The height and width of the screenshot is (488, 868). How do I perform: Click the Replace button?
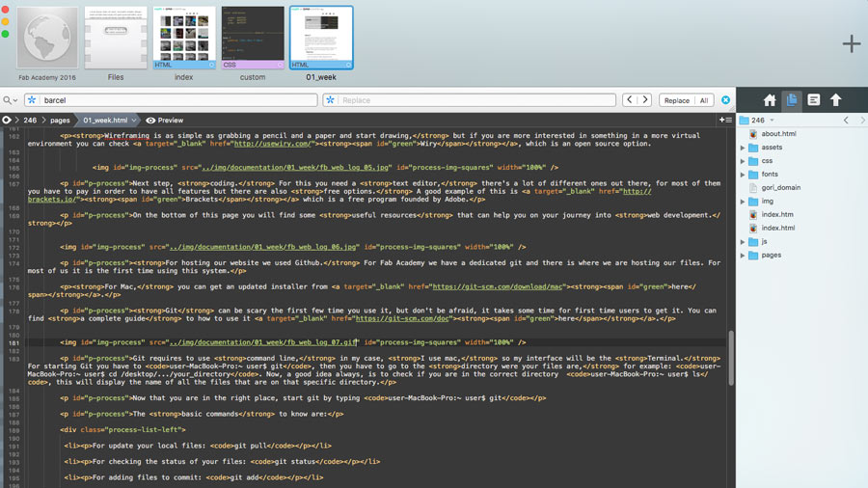click(x=676, y=100)
